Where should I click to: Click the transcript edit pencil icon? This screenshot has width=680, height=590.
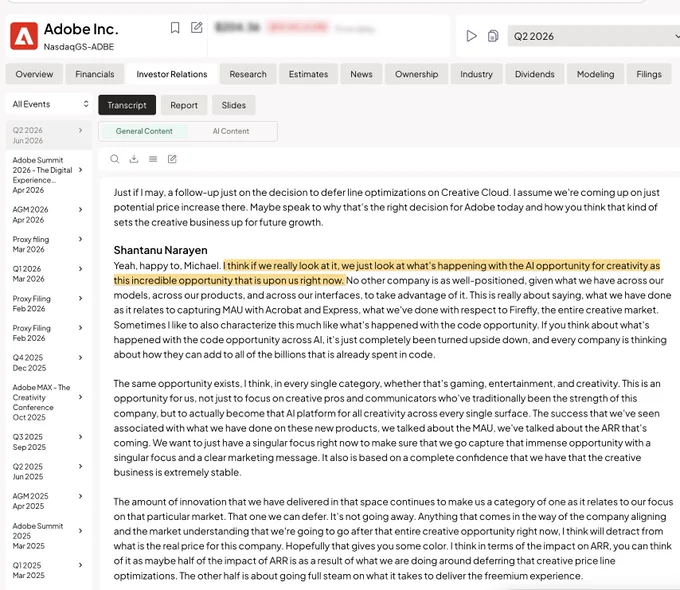(x=172, y=159)
